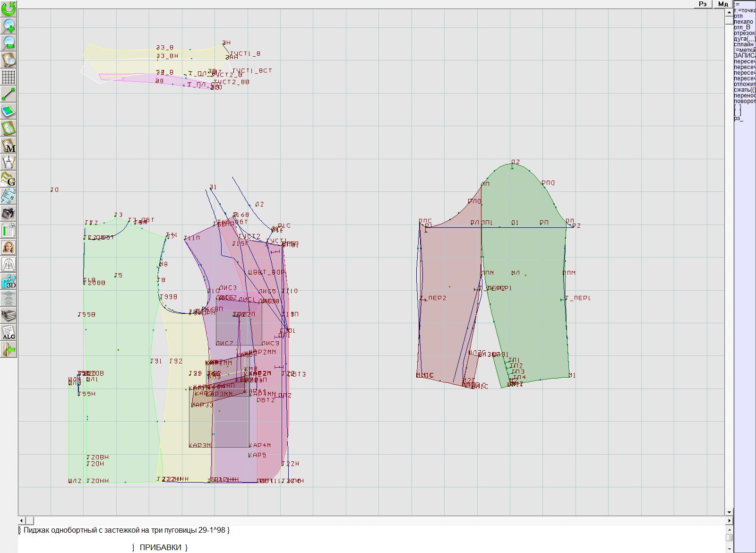Open the ALG algorithm document
Image resolution: width=756 pixels, height=553 pixels.
[9, 332]
